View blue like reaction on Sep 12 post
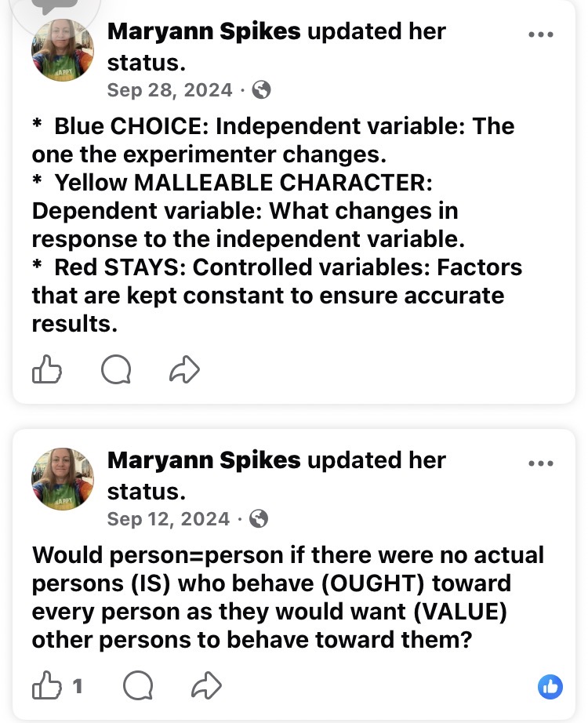 pyautogui.click(x=550, y=688)
